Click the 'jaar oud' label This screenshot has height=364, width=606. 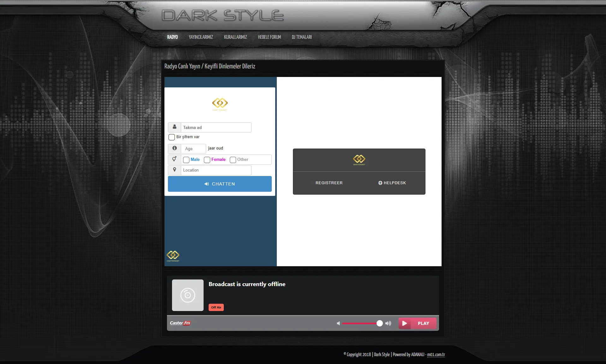(x=216, y=148)
